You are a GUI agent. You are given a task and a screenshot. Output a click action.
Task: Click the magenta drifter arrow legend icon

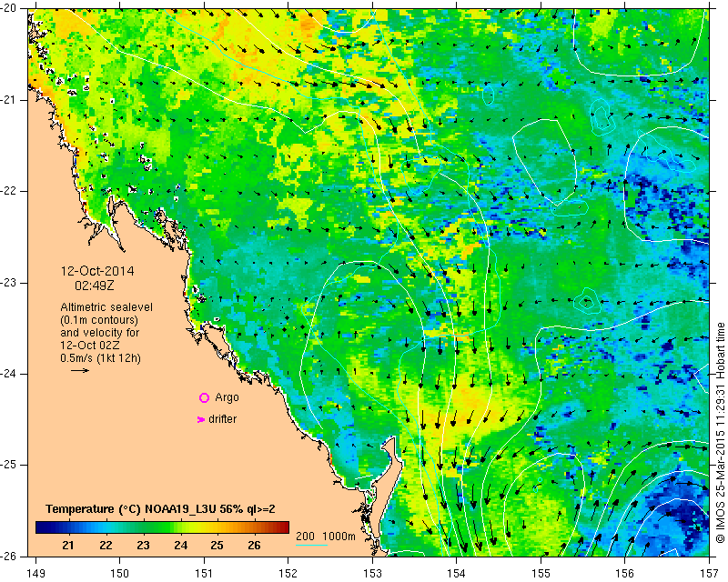[201, 419]
